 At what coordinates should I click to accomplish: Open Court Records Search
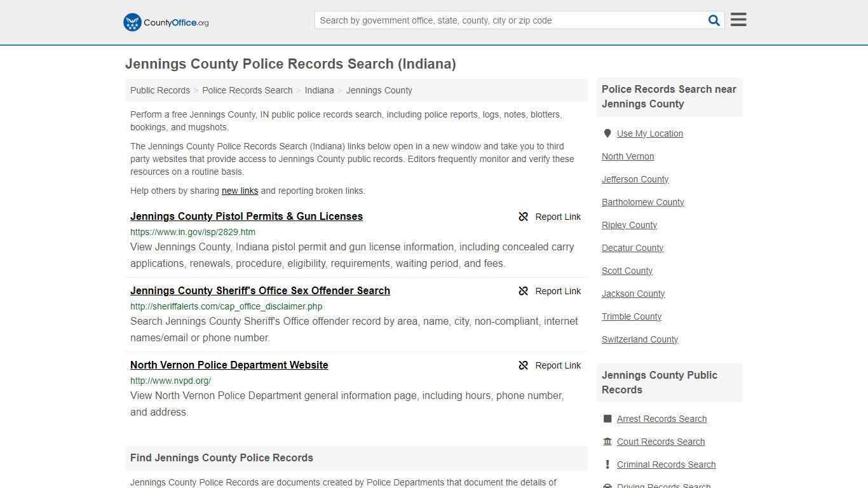(661, 442)
